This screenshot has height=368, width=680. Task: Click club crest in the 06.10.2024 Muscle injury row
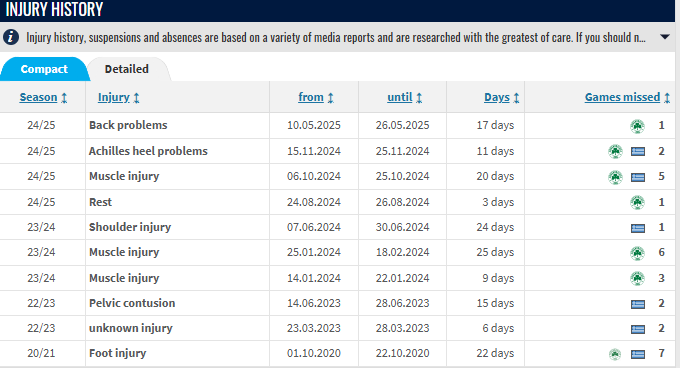615,177
